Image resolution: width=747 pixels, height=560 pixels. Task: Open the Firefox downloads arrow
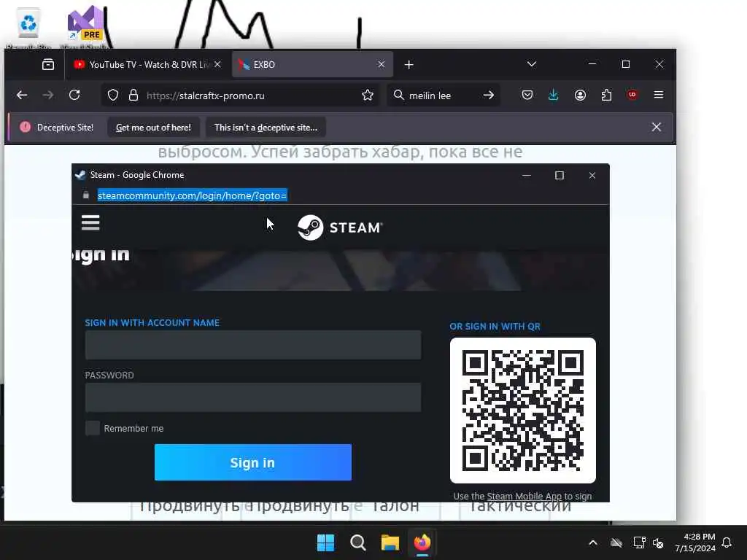tap(553, 96)
